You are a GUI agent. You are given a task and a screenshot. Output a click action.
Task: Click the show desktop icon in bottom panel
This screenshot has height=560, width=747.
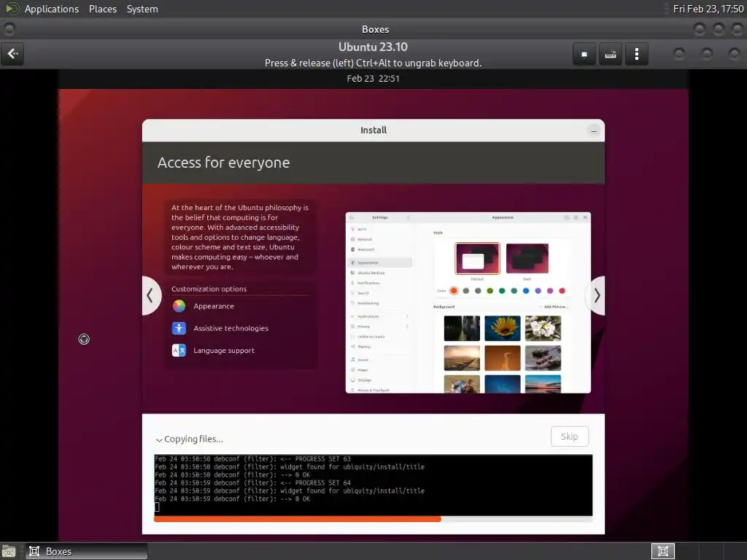point(9,552)
